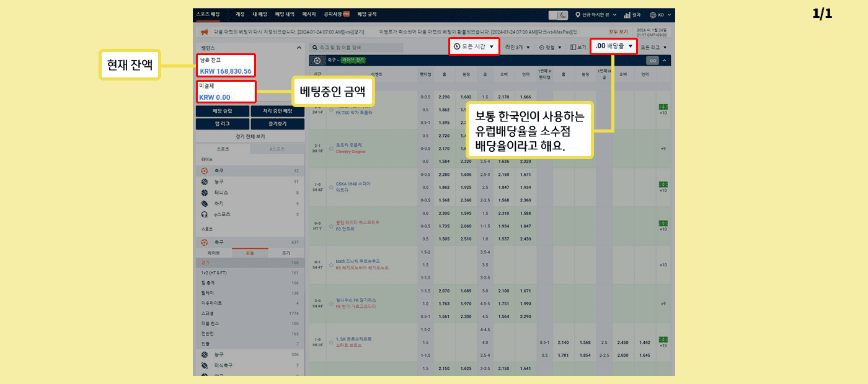Click the megaphone announcement icon

point(203,32)
